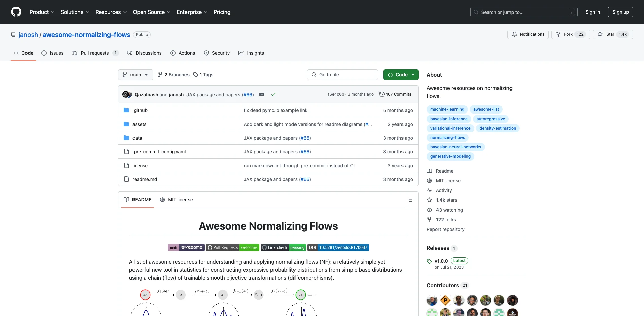This screenshot has width=644, height=316.
Task: Select the README tab in file viewer
Action: click(138, 200)
